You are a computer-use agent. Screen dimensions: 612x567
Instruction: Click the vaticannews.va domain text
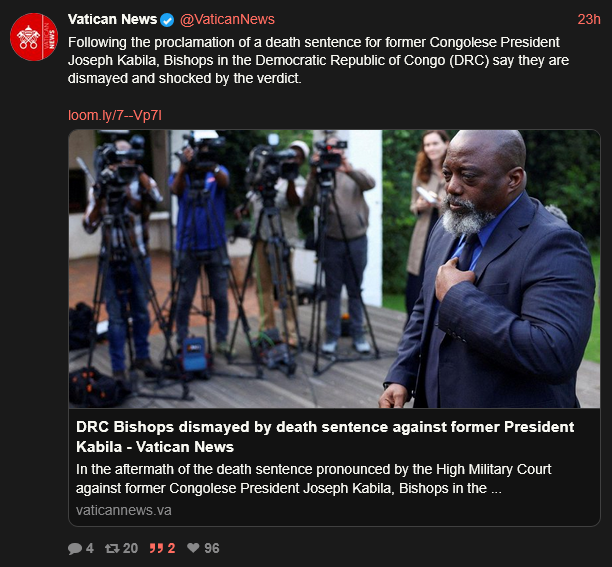click(124, 510)
